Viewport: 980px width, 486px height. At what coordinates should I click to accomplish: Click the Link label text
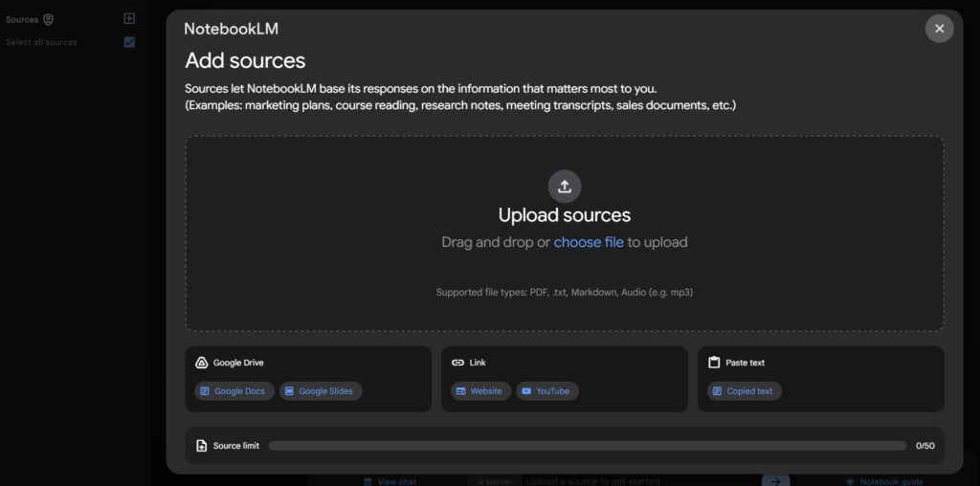coord(478,363)
